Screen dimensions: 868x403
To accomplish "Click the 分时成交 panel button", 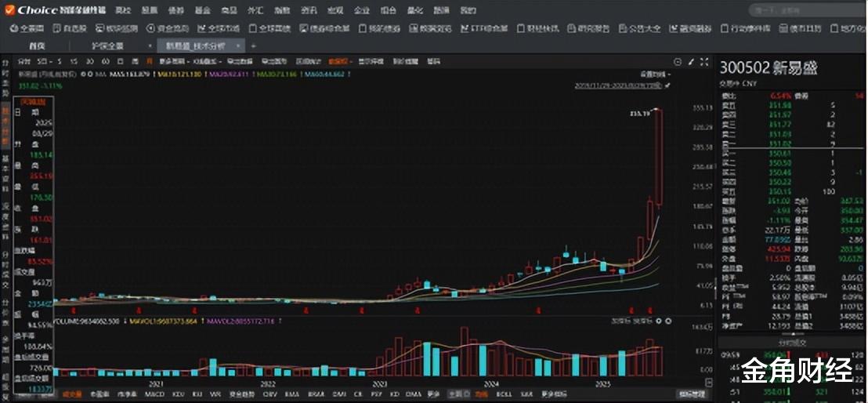I will (x=793, y=342).
